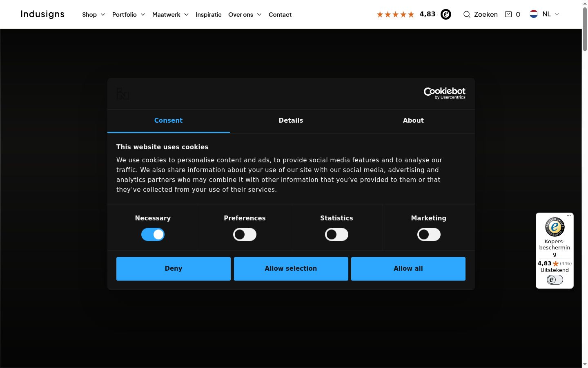
Task: Open the Zoeken search icon
Action: (x=467, y=14)
